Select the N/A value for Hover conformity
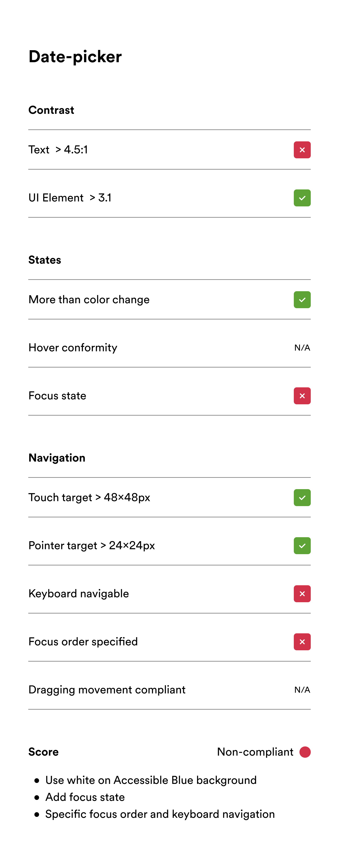Image resolution: width=339 pixels, height=868 pixels. point(302,347)
